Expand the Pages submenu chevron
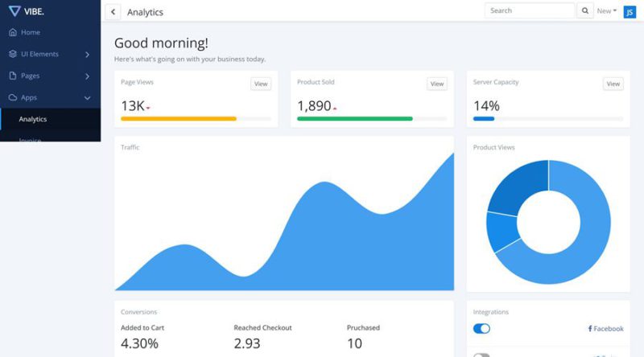 pyautogui.click(x=87, y=76)
